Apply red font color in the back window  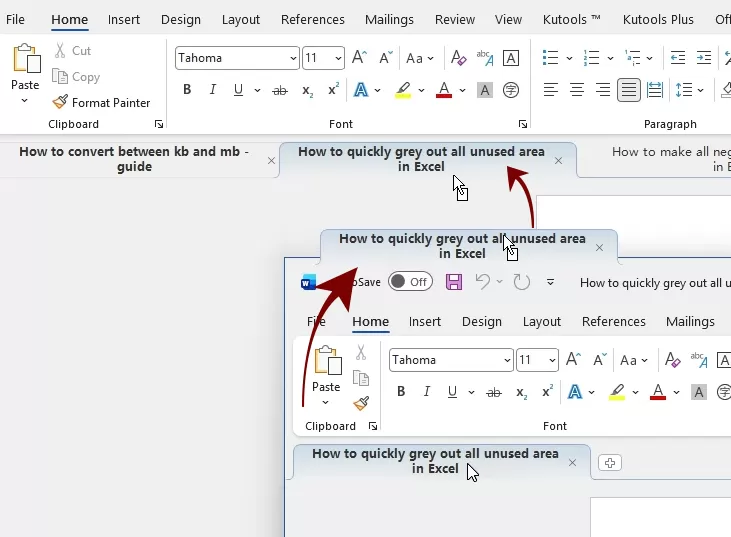point(444,90)
